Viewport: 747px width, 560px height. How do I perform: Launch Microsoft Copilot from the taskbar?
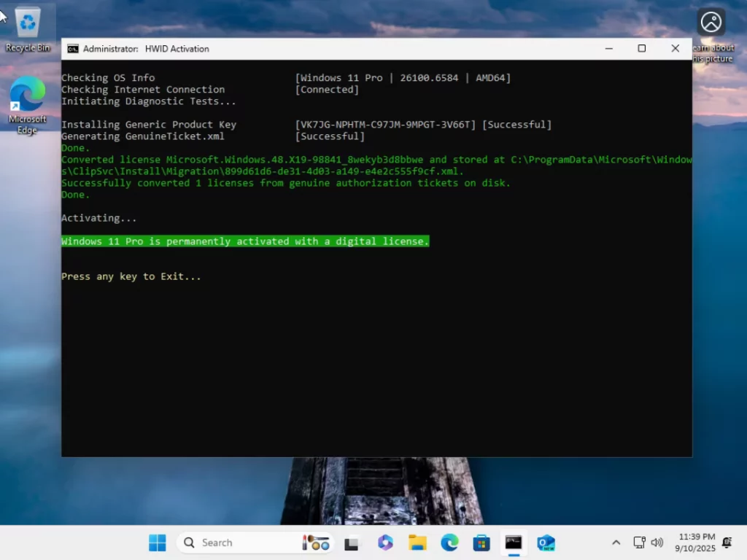(385, 542)
